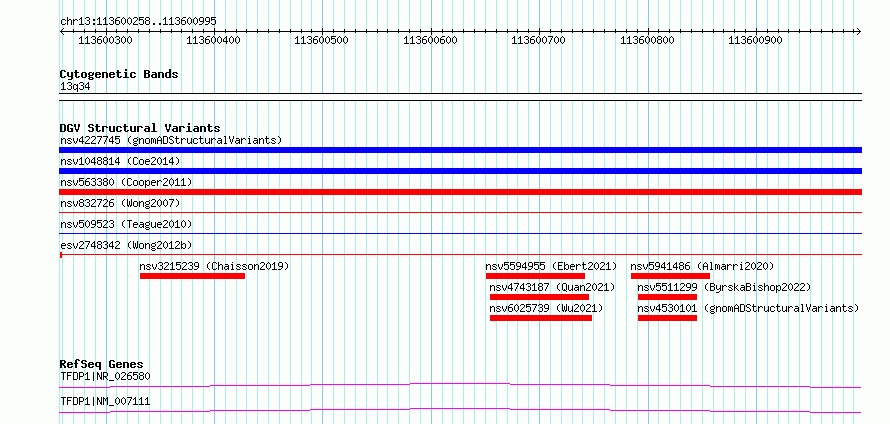The height and width of the screenshot is (424, 890).
Task: Open the nsv1048814 (Coe2014) label
Action: (120, 161)
